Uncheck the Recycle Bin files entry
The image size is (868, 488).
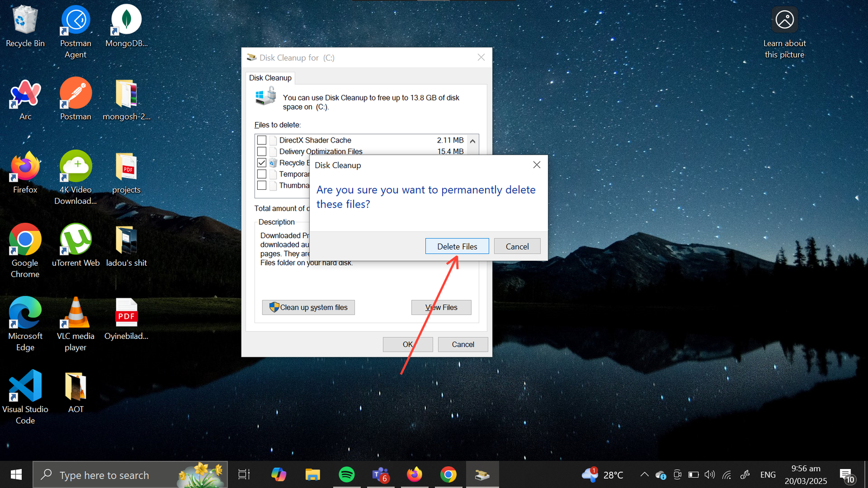click(262, 163)
